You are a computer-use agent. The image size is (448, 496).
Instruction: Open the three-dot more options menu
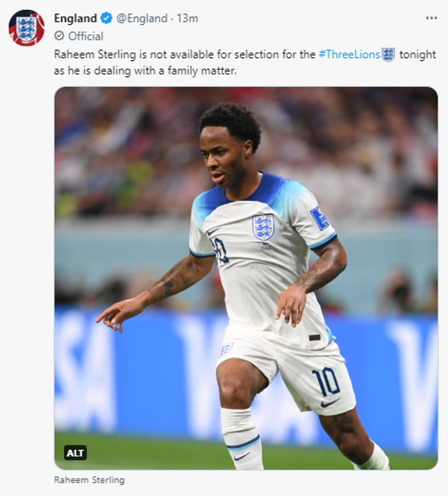431,18
